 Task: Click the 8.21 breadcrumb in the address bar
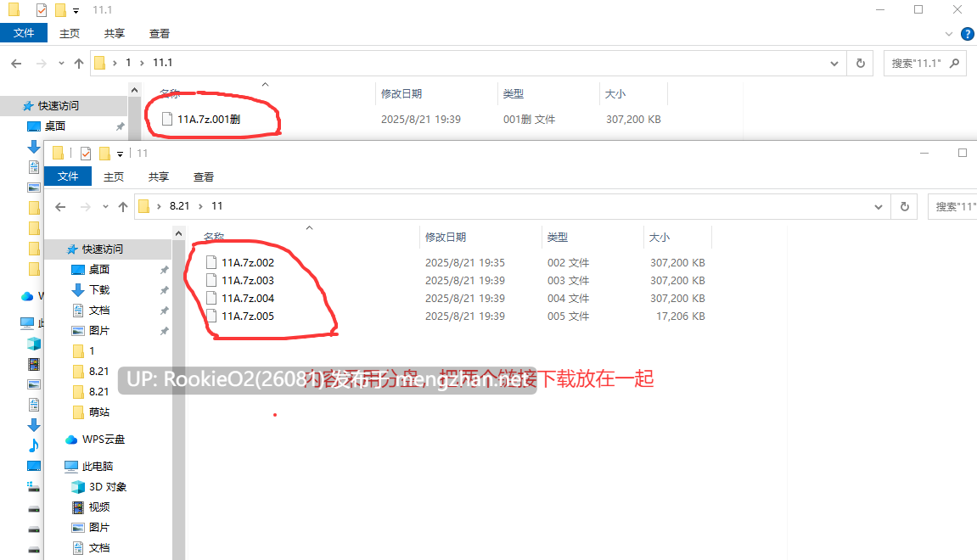[x=179, y=206]
